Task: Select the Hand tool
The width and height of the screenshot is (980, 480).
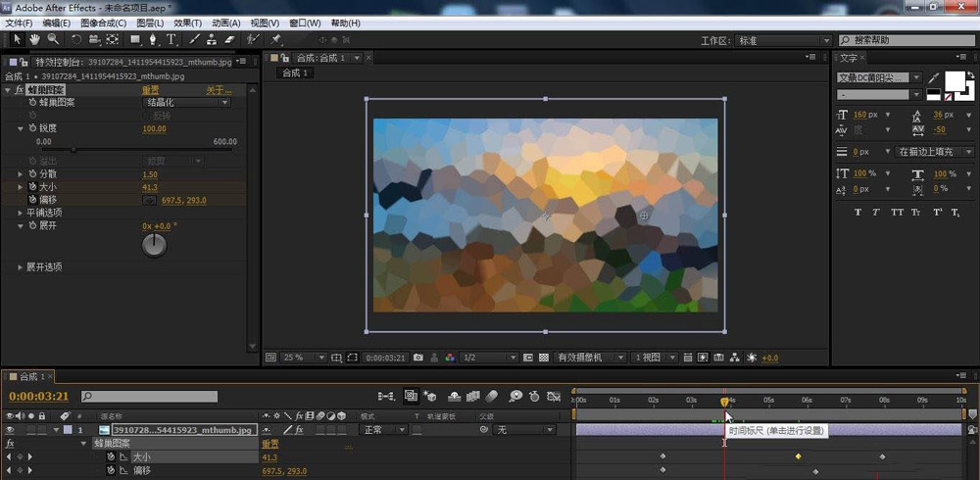Action: 34,40
